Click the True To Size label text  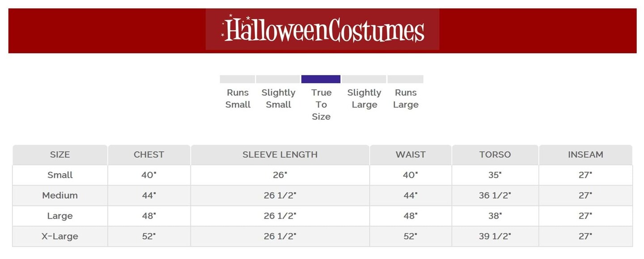coord(321,104)
